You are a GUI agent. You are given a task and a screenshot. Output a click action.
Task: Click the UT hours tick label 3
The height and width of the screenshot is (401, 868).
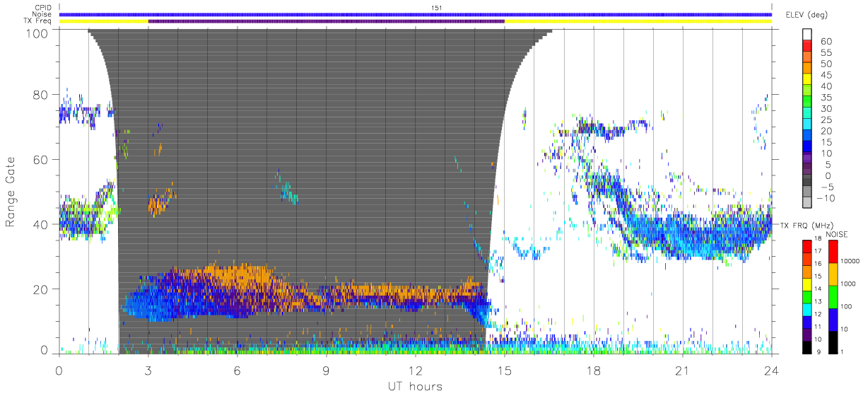[x=148, y=370]
